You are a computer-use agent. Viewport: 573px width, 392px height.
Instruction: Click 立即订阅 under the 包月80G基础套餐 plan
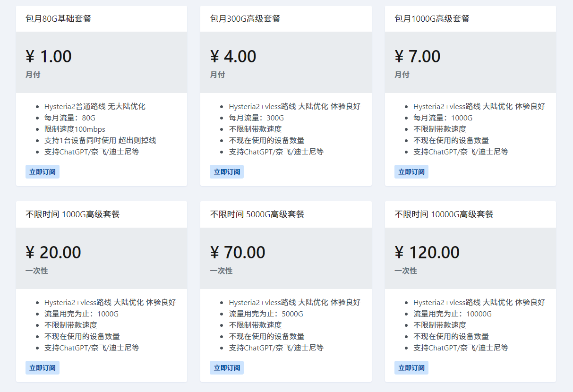43,172
